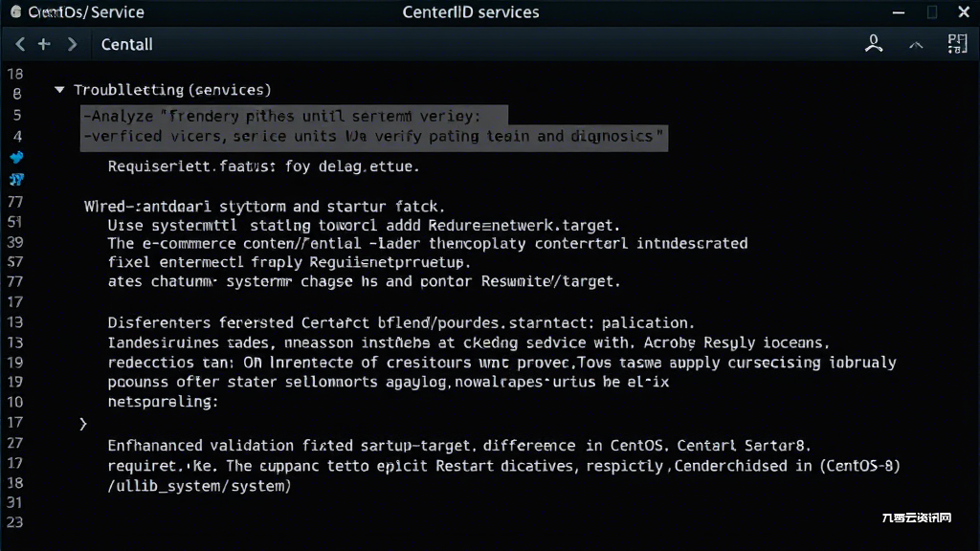
Task: Collapse the Troubletting (services) section
Action: click(59, 90)
